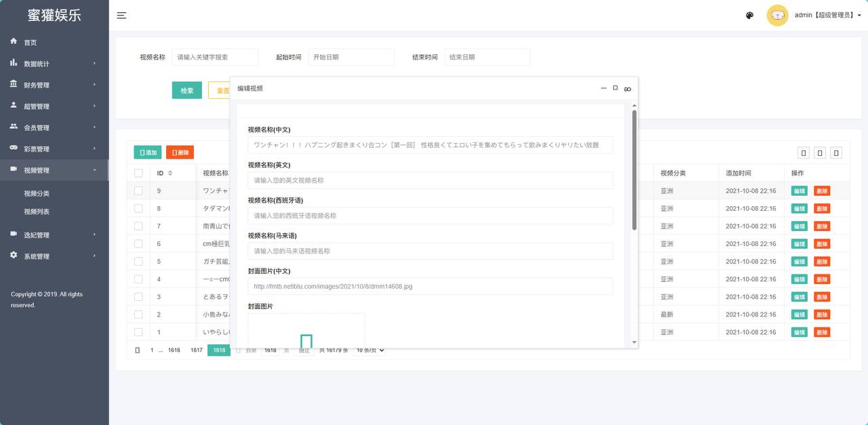Viewport: 868px width, 425px height.
Task: Click the hamburger icon to collapse the sidebar
Action: point(121,15)
